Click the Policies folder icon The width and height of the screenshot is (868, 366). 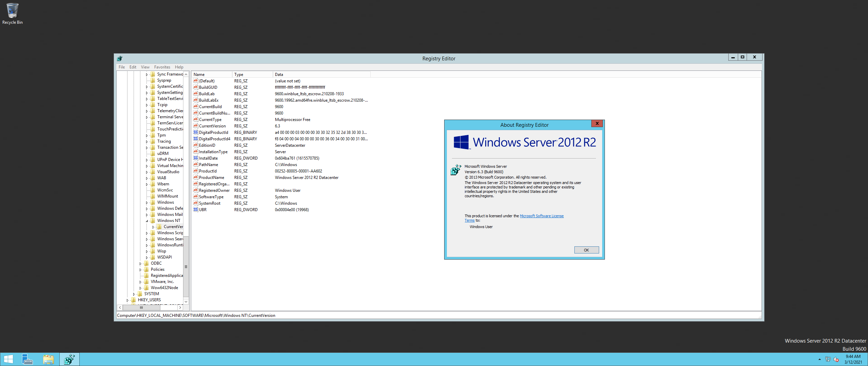(146, 269)
